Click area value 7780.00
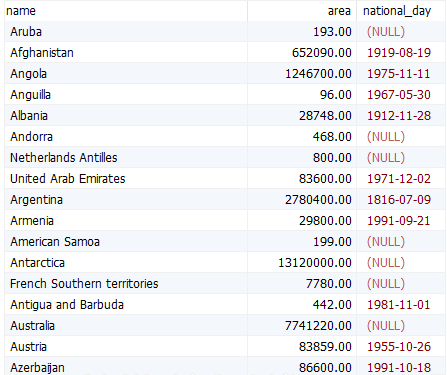 (329, 284)
